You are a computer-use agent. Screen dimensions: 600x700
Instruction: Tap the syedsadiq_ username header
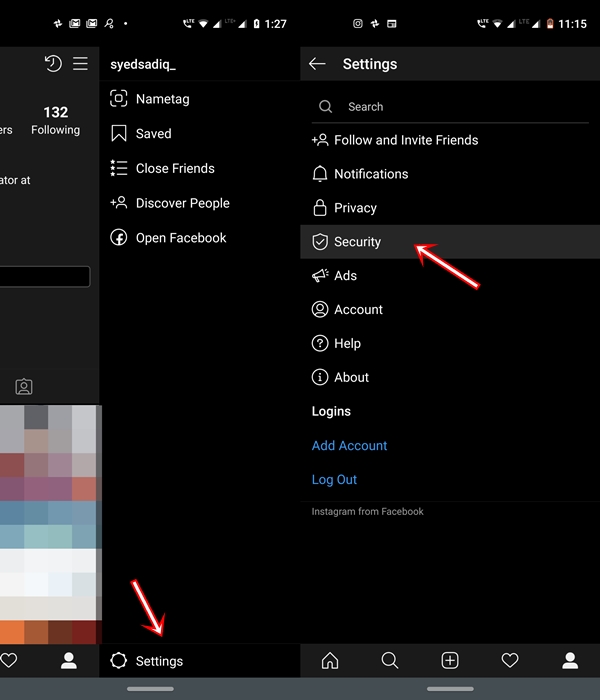point(143,64)
